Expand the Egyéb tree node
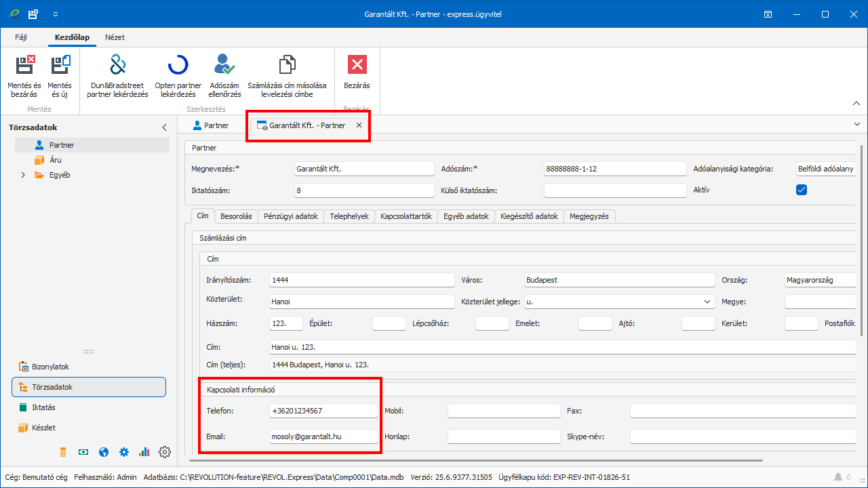This screenshot has height=488, width=868. tap(23, 175)
